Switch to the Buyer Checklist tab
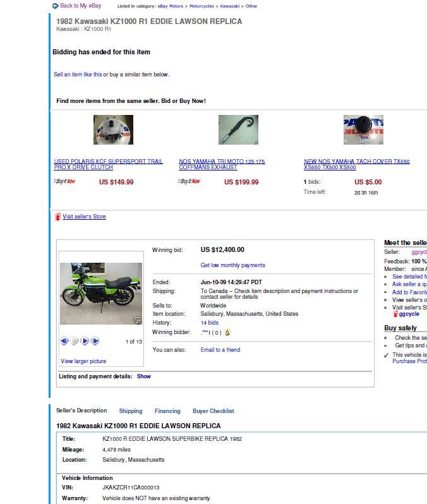The height and width of the screenshot is (504, 427). [x=213, y=411]
